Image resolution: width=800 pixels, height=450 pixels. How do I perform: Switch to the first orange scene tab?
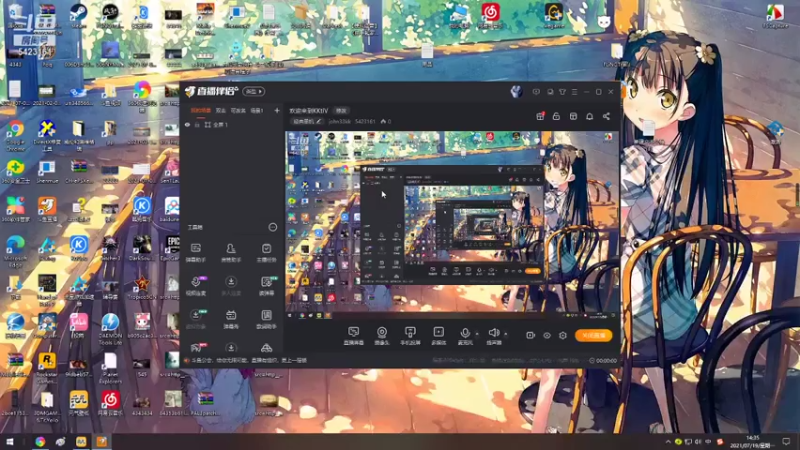click(201, 111)
